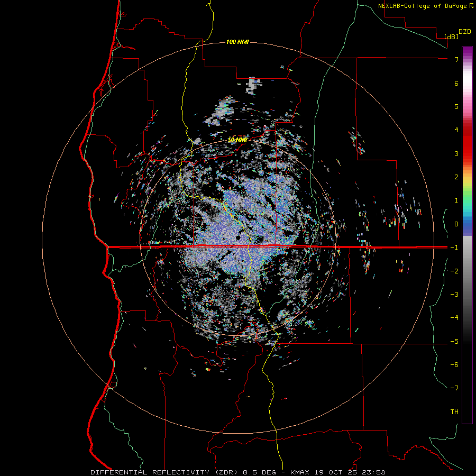
Task: Click the -5 value on color scale
Action: tap(454, 341)
